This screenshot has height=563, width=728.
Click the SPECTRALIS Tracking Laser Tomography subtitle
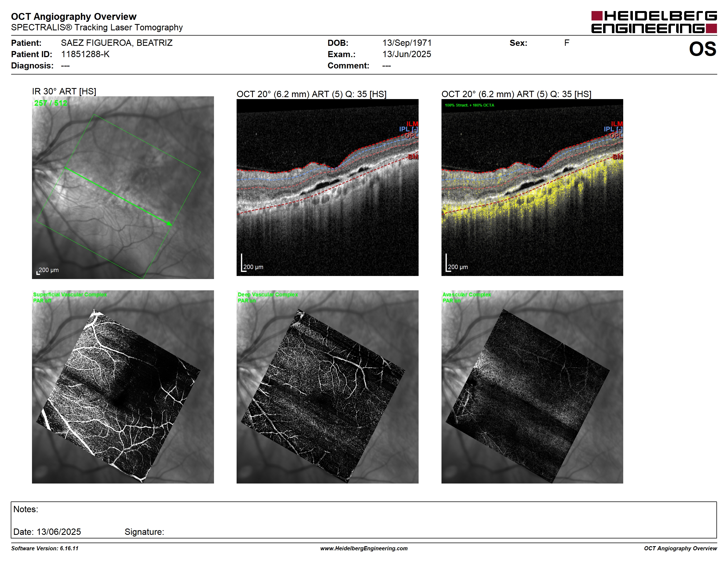pos(97,27)
